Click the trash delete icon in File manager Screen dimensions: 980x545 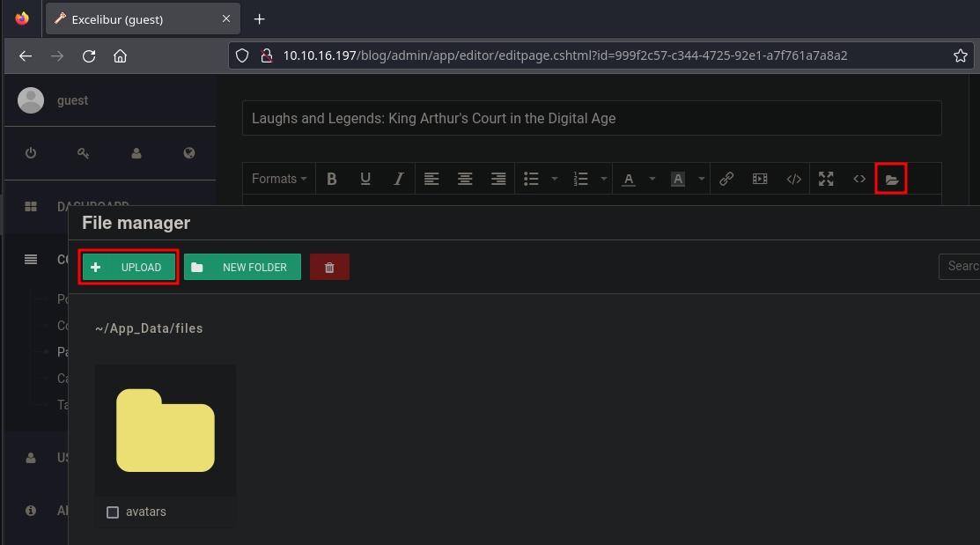click(x=329, y=266)
